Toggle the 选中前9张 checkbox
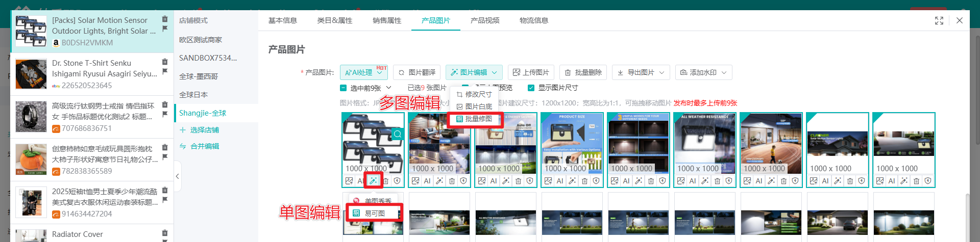The width and height of the screenshot is (980, 242). click(x=343, y=88)
